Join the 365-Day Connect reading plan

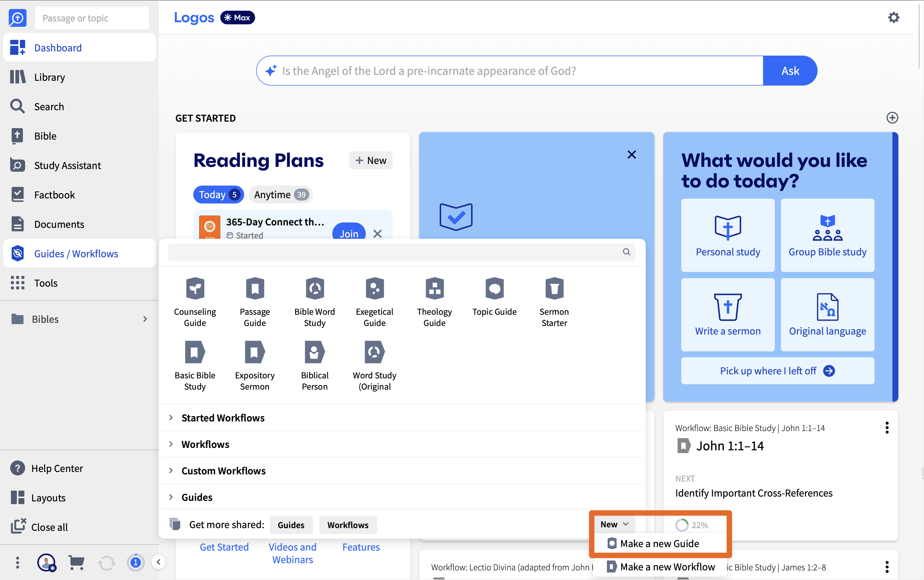pyautogui.click(x=349, y=233)
